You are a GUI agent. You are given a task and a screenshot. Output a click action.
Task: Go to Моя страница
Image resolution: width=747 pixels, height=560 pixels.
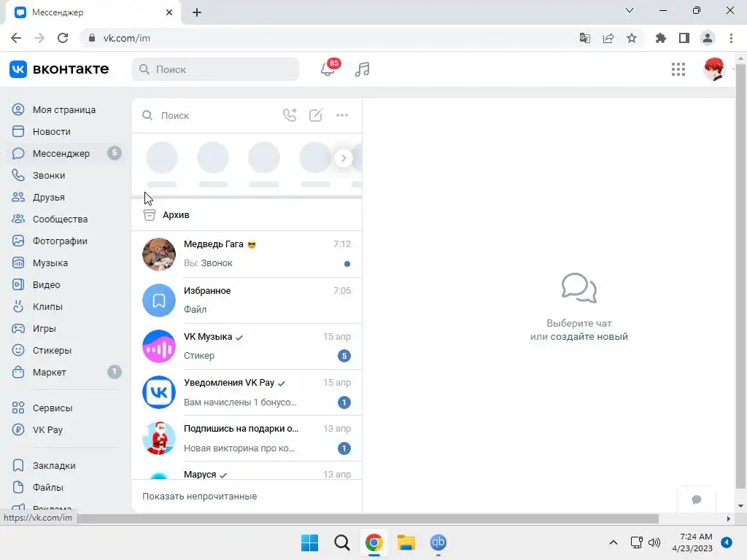click(64, 109)
